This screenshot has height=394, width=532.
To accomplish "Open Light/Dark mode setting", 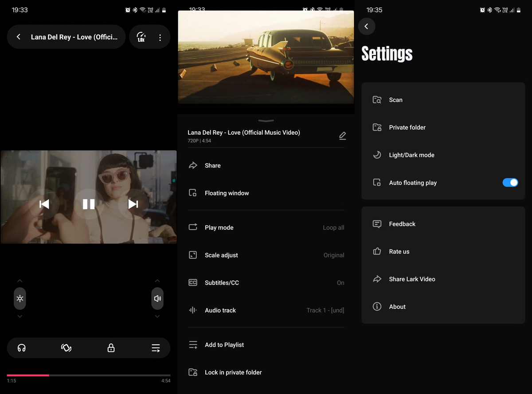I will pos(443,155).
